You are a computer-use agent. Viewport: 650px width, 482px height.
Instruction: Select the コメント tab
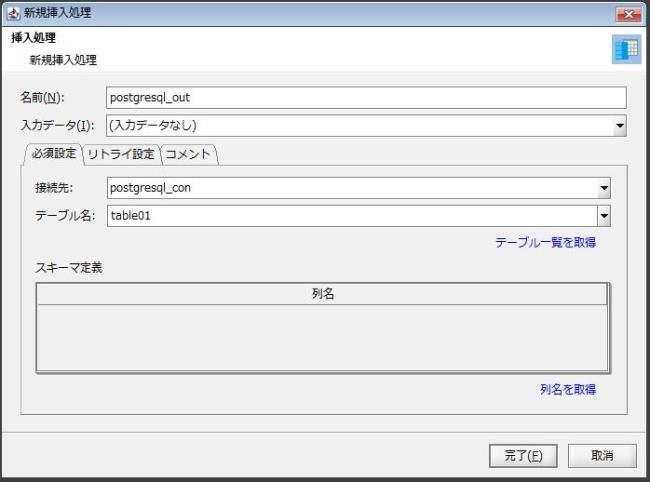click(x=188, y=154)
